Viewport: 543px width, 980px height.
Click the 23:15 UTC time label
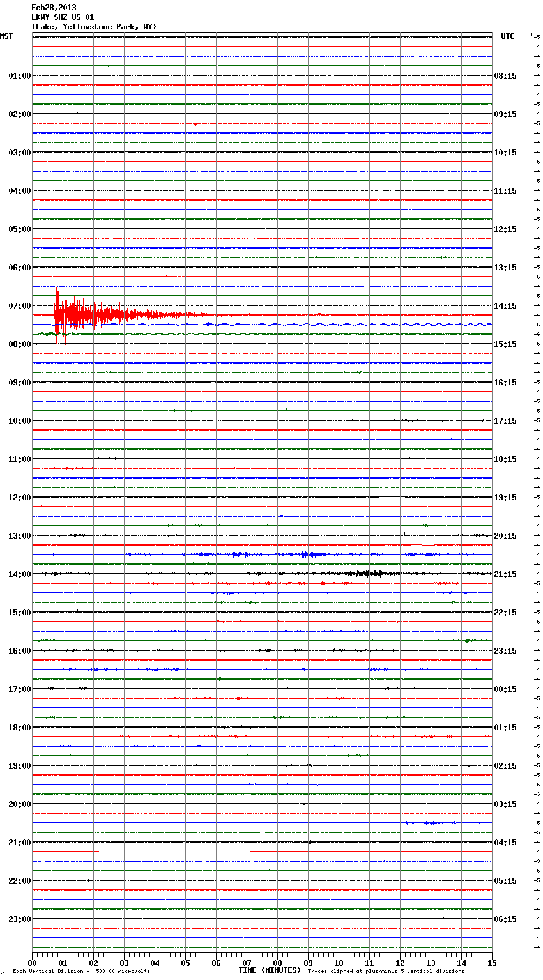click(505, 651)
